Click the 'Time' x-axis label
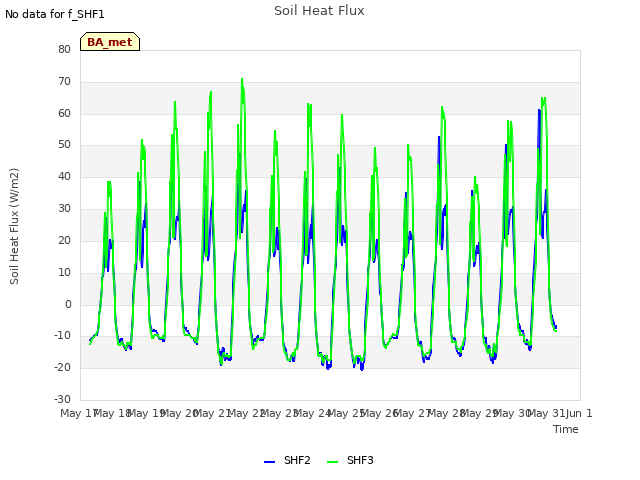This screenshot has height=480, width=640. click(566, 429)
